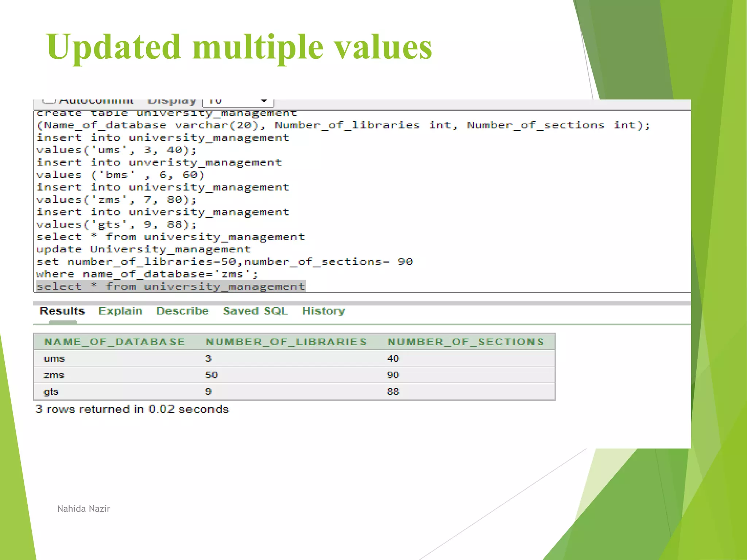Click the sections value 90 for zms
The height and width of the screenshot is (560, 747).
pyautogui.click(x=393, y=375)
